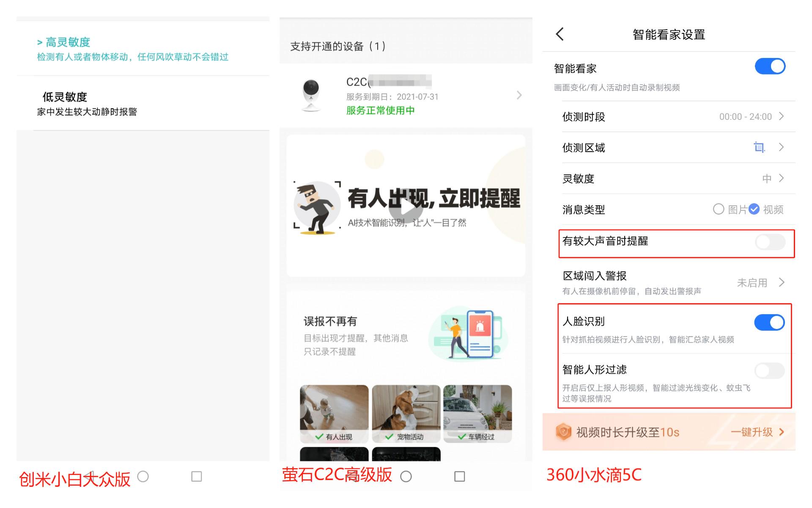The height and width of the screenshot is (508, 812).
Task: Open the 灵敏度 setting chevron
Action: 782,178
